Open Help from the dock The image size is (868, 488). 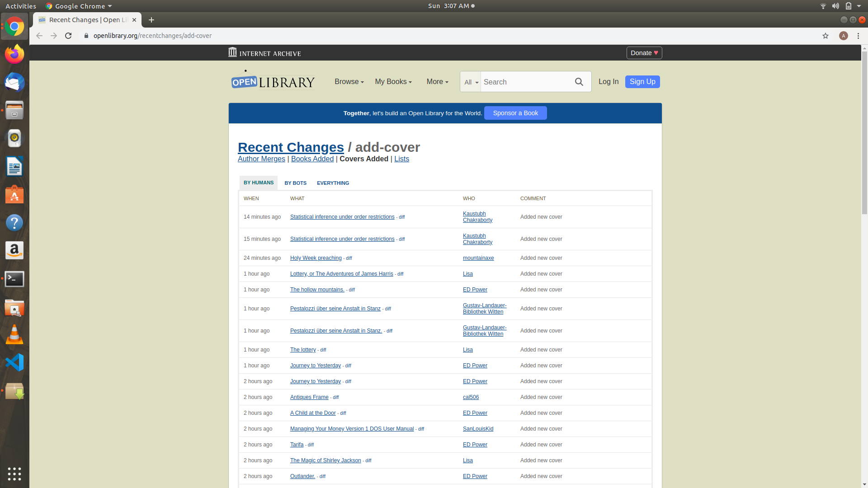(14, 223)
